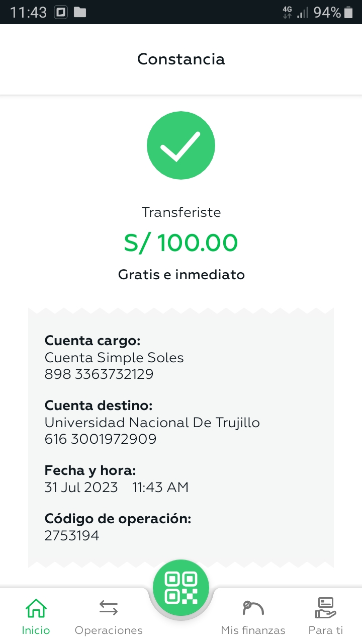The width and height of the screenshot is (362, 644).
Task: Tap the source account number 898 3363732129
Action: pos(99,374)
